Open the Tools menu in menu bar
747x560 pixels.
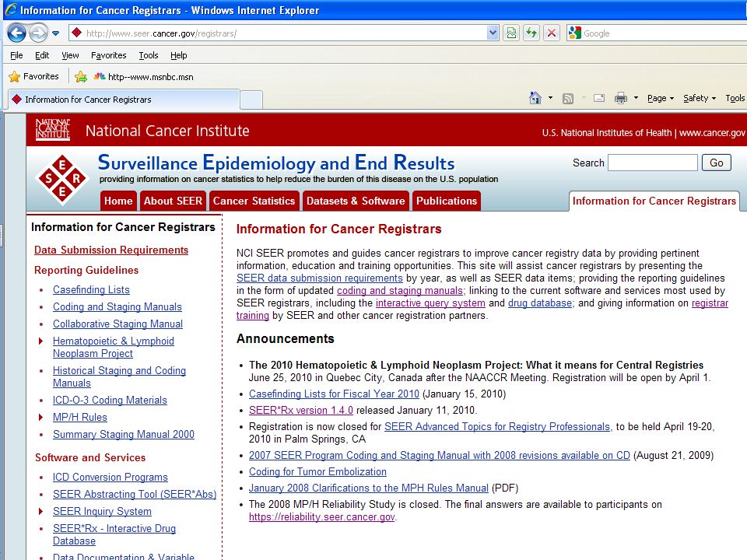pyautogui.click(x=148, y=55)
